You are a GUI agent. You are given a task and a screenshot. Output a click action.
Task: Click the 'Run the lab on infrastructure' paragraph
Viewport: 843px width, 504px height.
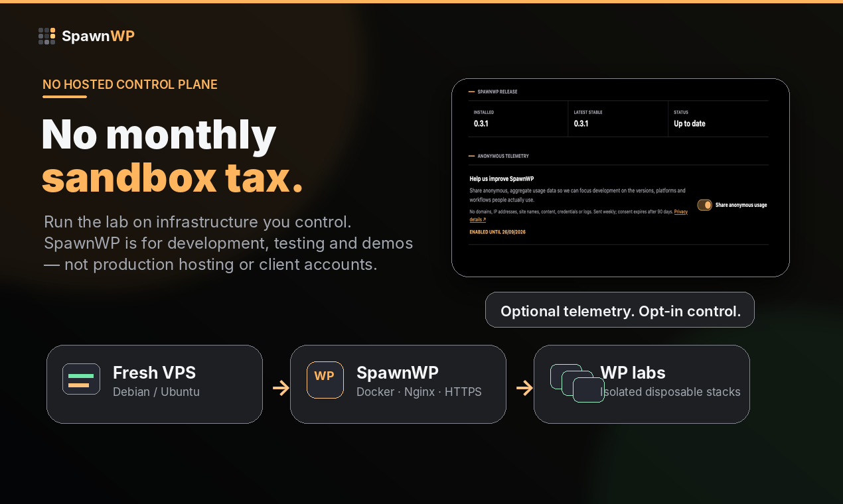point(228,243)
